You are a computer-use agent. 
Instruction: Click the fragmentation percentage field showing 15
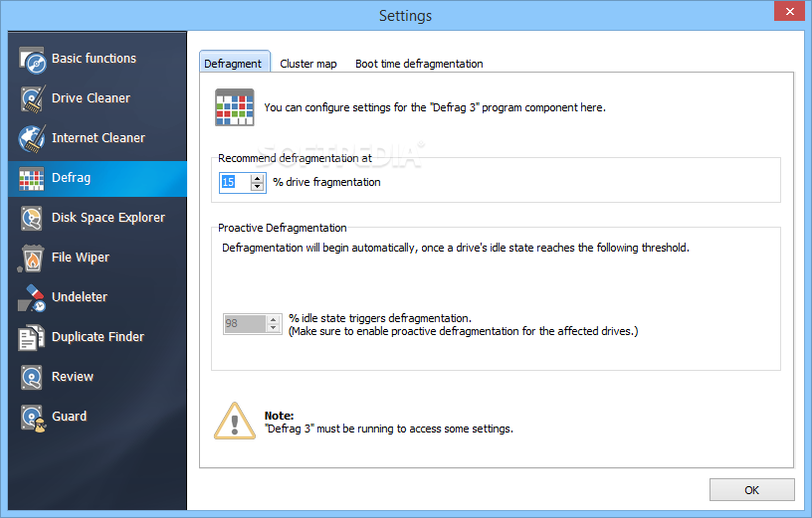(x=235, y=183)
